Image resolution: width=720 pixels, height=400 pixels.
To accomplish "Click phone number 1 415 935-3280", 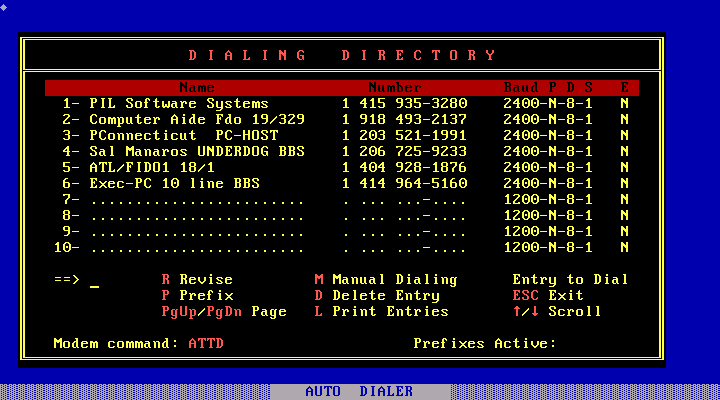I will click(405, 103).
